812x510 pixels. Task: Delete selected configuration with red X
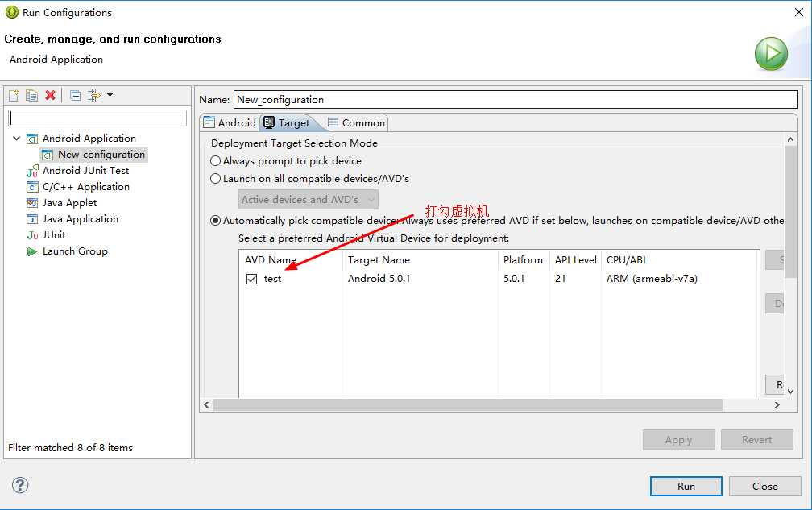click(50, 95)
